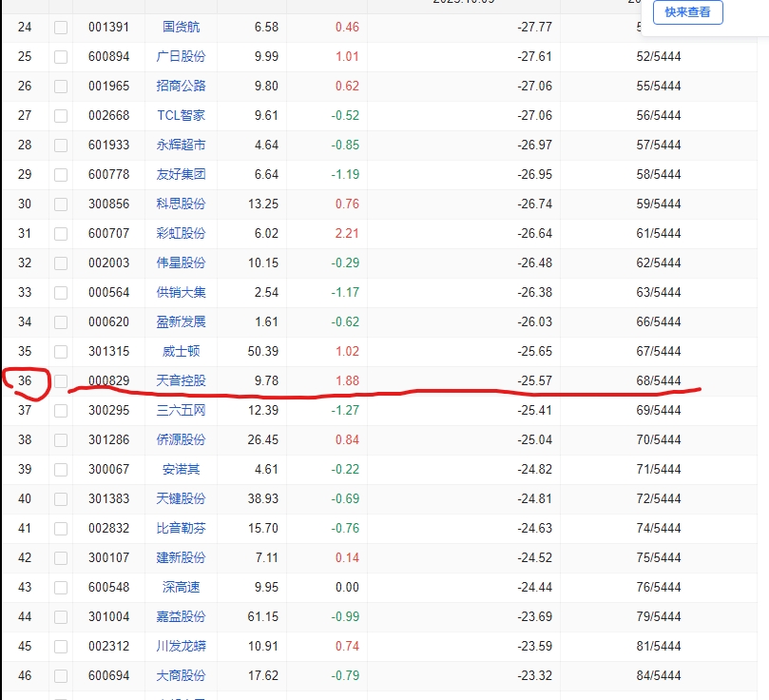Viewport: 769px width, 700px height.
Task: Check the box for 侨源股份
Action: coord(61,440)
